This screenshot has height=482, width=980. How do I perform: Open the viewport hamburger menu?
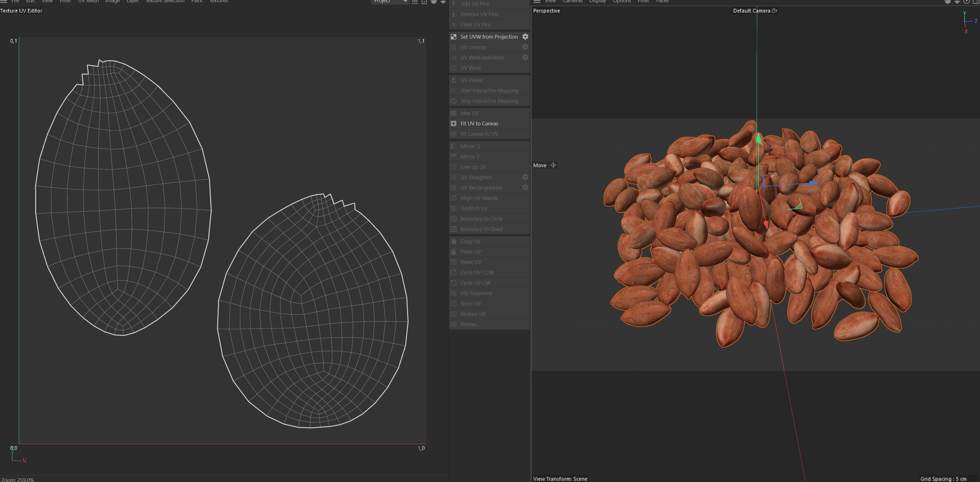click(x=537, y=2)
